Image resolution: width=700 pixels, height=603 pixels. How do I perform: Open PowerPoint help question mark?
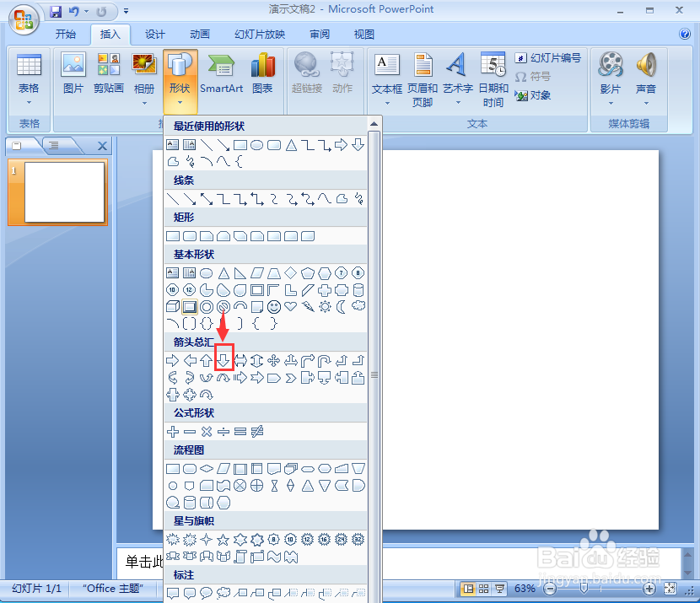tap(684, 34)
